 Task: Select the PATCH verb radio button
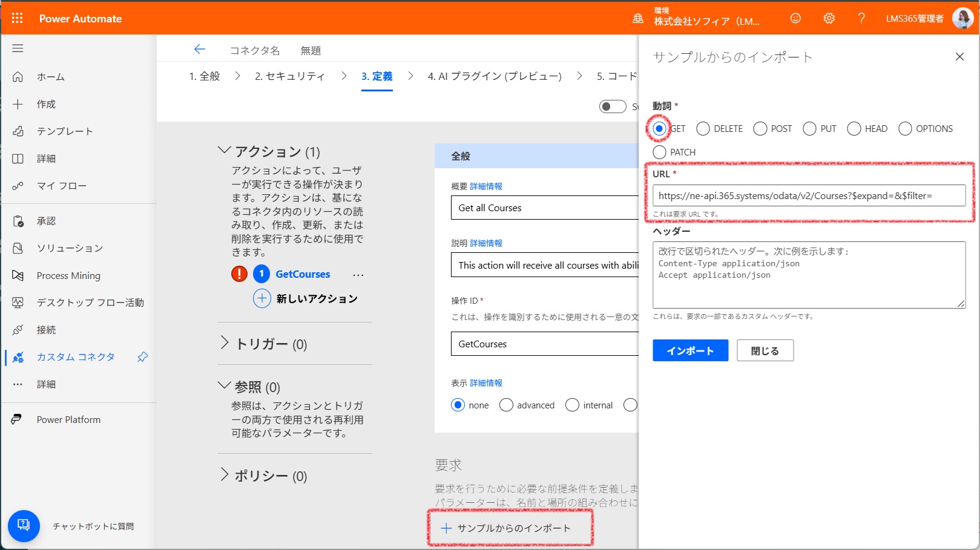click(x=659, y=152)
